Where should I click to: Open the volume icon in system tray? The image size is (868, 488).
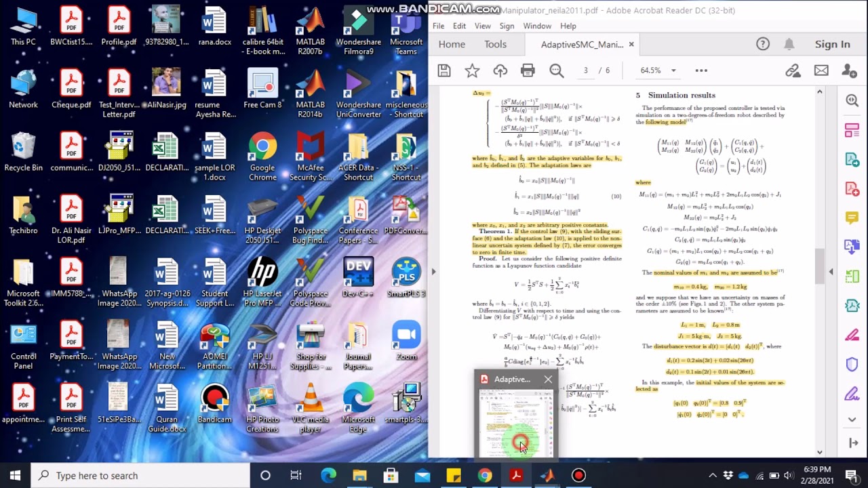(x=789, y=475)
